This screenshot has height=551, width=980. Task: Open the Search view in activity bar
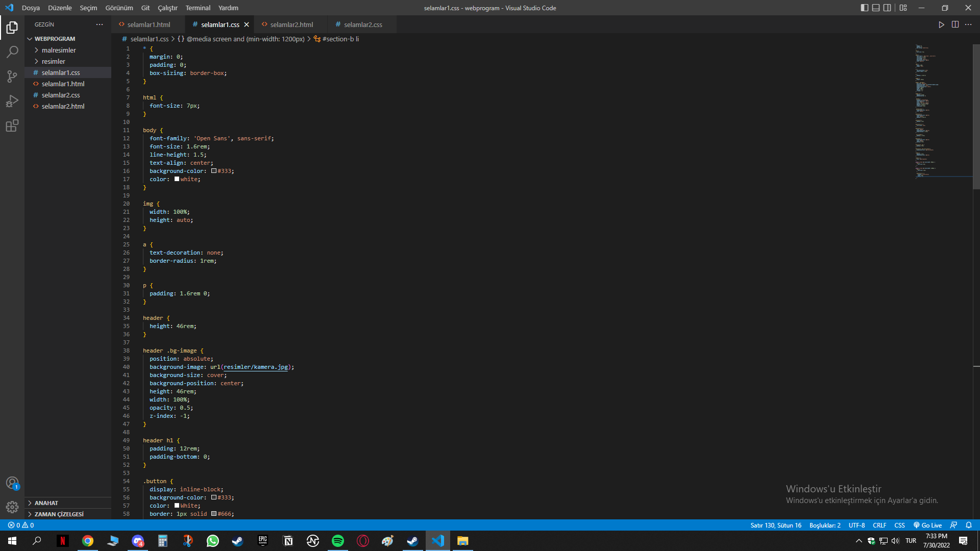(12, 52)
